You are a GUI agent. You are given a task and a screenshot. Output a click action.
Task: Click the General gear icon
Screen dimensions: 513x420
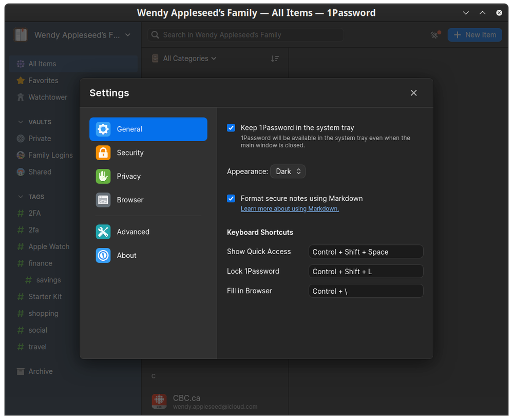point(103,129)
